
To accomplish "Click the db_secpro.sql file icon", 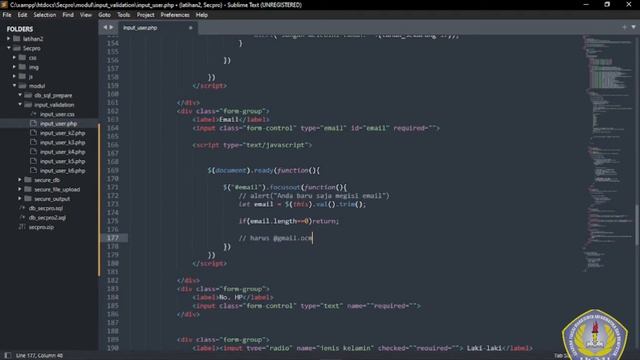I will pos(22,208).
